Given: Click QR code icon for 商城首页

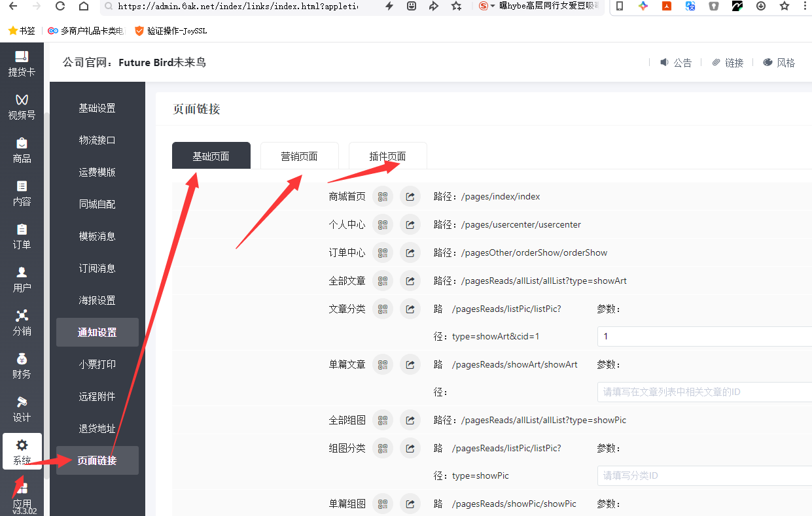Looking at the screenshot, I should [x=383, y=196].
